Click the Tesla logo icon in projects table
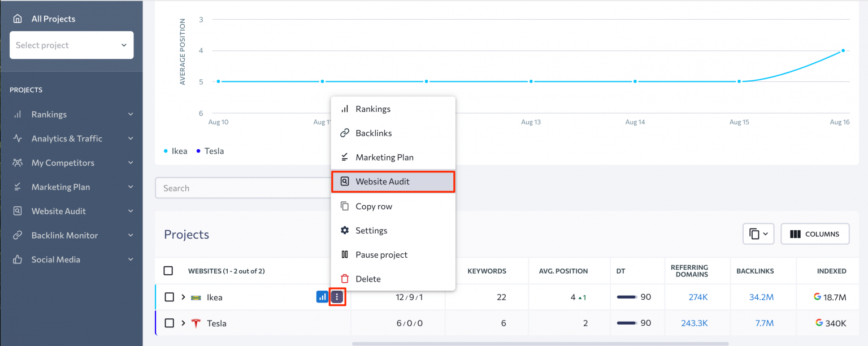868x346 pixels. point(196,323)
